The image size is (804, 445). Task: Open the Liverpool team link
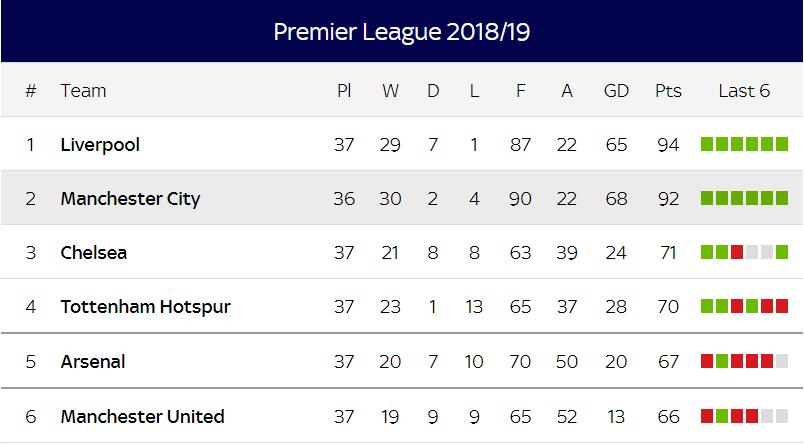click(x=100, y=145)
